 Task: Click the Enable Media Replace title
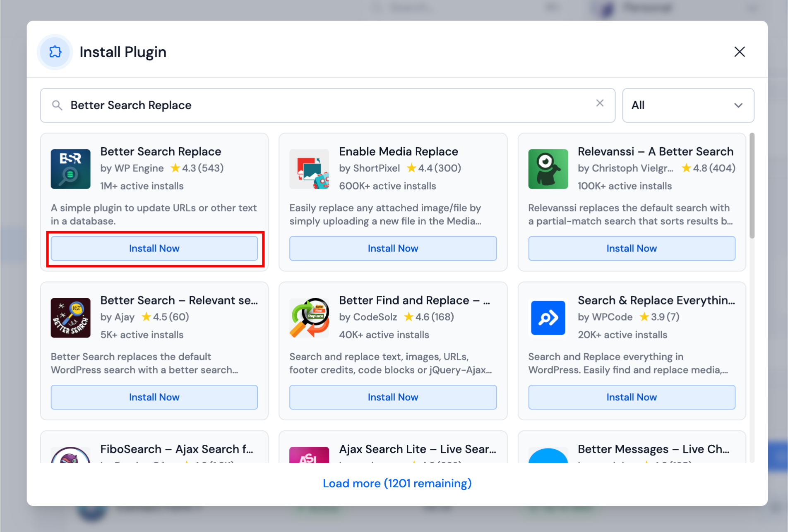[399, 151]
